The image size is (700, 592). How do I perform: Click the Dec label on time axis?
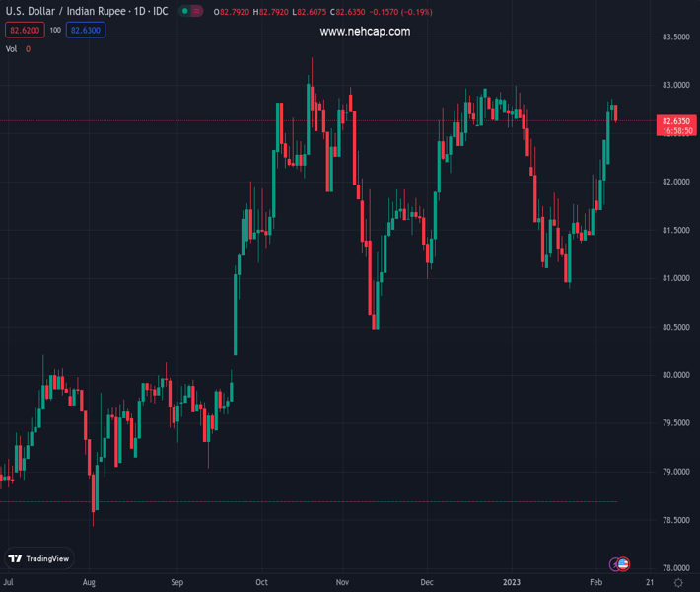426,583
